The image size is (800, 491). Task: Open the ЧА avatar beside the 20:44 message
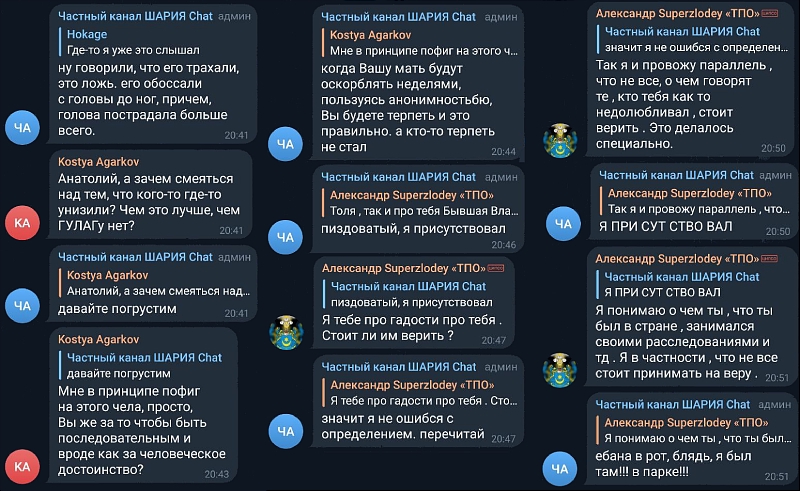(285, 144)
